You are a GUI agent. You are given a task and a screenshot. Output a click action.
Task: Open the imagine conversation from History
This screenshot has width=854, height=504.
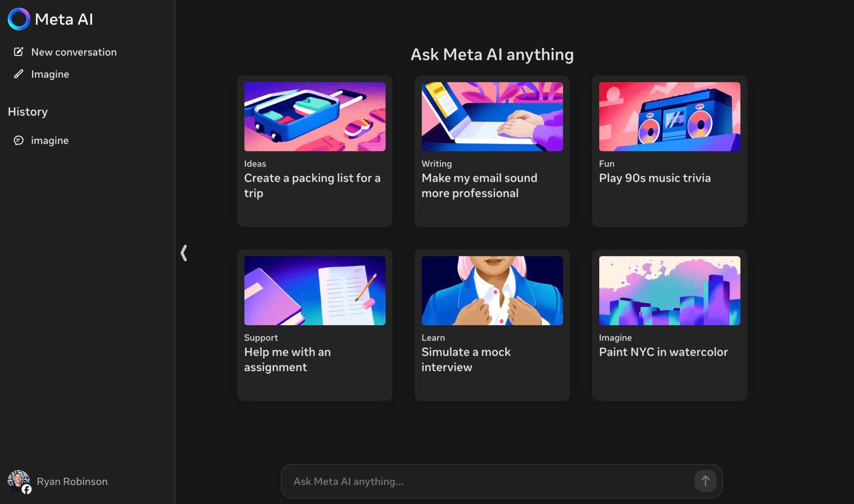49,140
